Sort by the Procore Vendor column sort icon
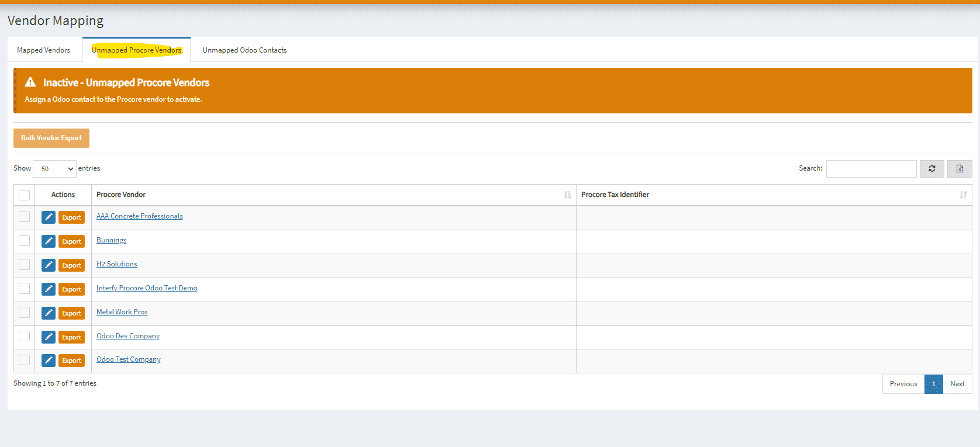 (x=567, y=195)
